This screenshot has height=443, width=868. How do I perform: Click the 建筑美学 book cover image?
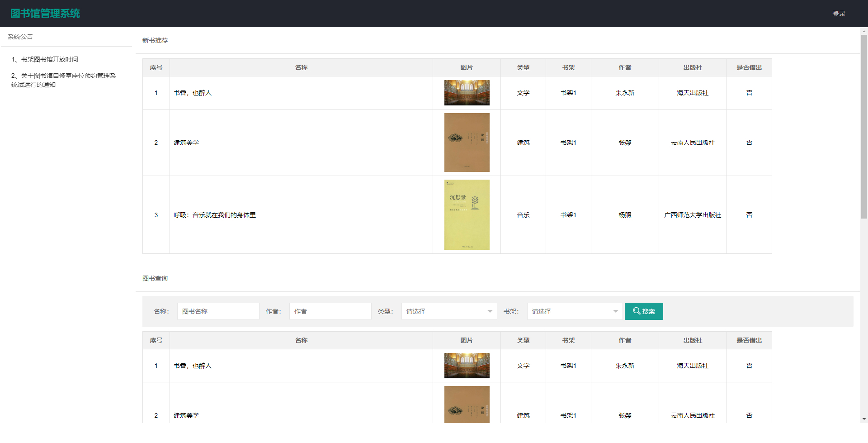(467, 143)
